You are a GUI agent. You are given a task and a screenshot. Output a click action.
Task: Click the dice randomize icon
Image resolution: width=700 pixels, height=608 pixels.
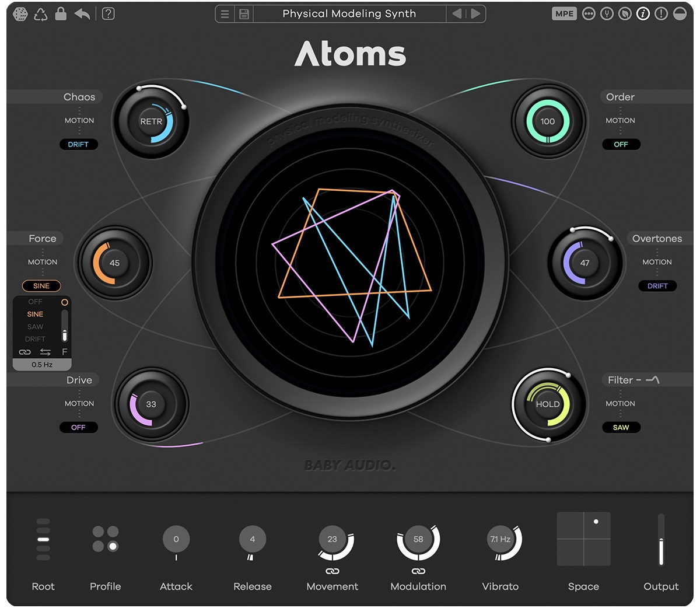tap(20, 13)
